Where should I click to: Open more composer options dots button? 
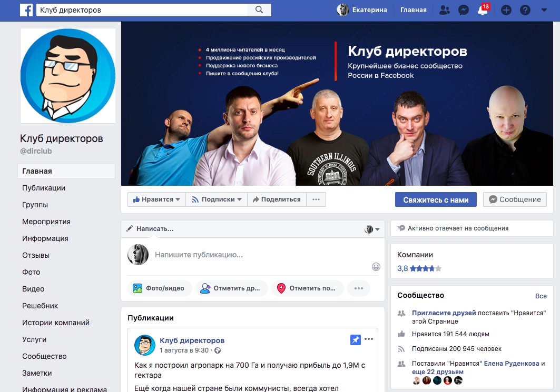pyautogui.click(x=359, y=288)
